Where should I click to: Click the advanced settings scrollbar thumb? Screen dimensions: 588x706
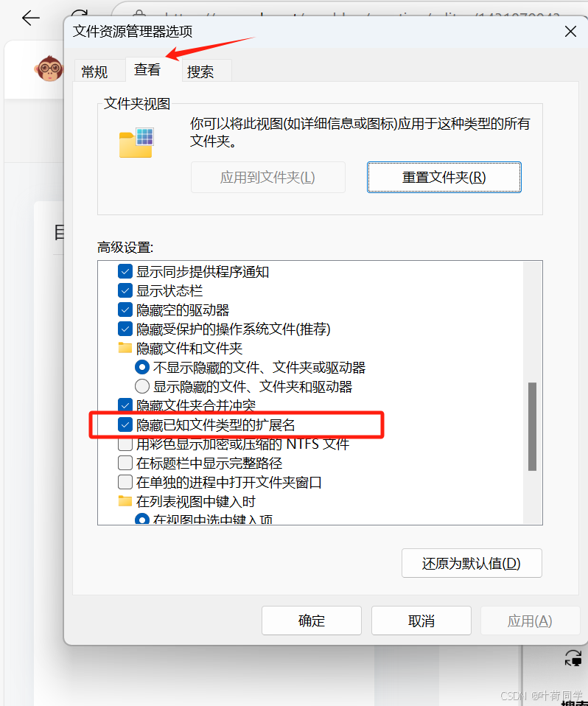coord(532,427)
